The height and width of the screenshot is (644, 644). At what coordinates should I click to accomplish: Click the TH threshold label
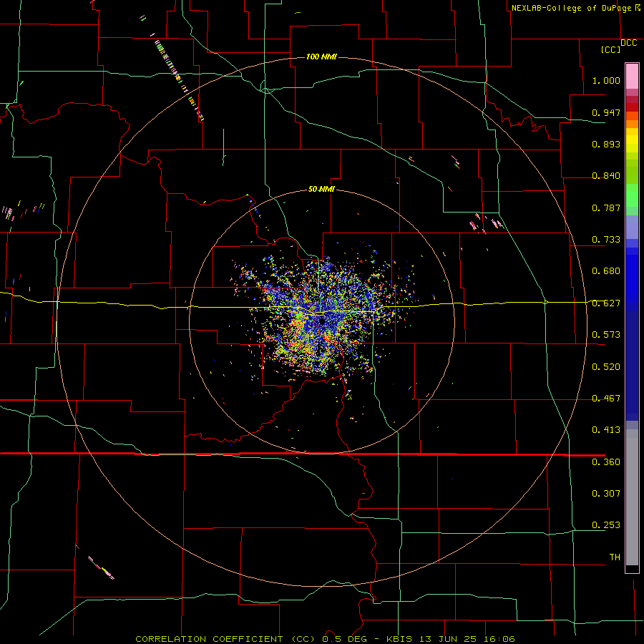pos(615,557)
